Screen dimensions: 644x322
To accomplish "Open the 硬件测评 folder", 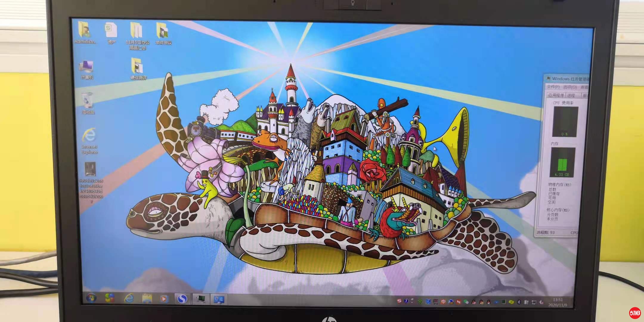I will (x=138, y=69).
